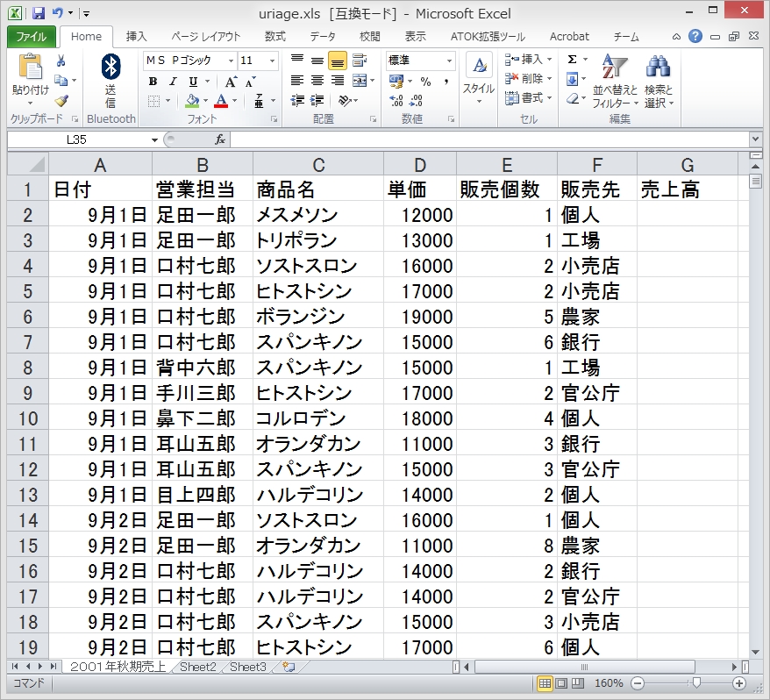Click the zoom slider handle

pos(695,682)
